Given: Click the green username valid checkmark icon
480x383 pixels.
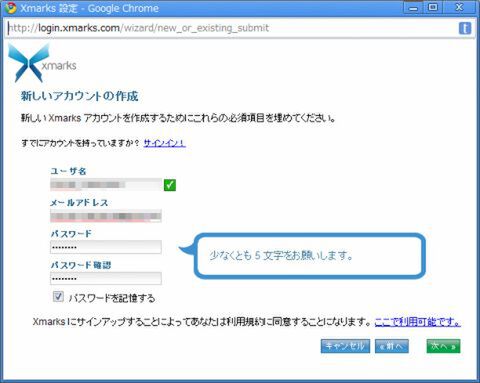Looking at the screenshot, I should 170,185.
